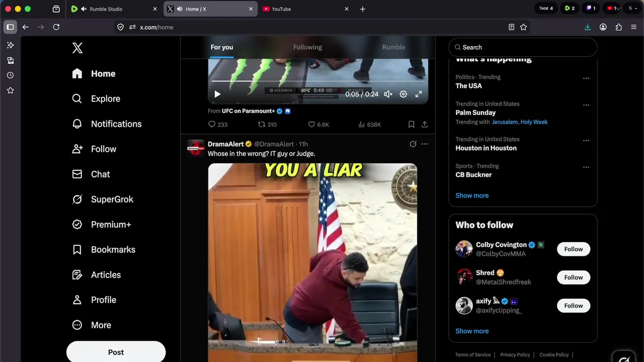The height and width of the screenshot is (362, 644).
Task: Click the Articles icon in sidebar
Action: (77, 275)
